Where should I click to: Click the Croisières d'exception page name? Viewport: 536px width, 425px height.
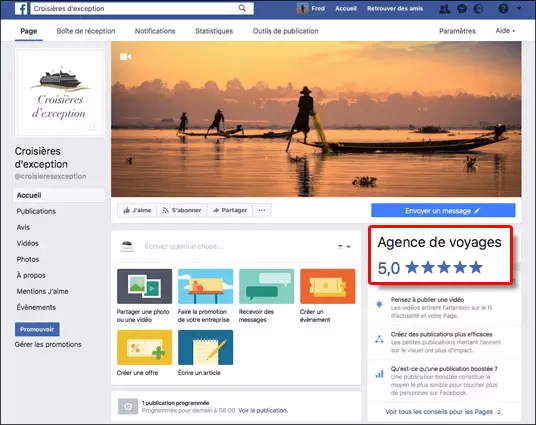tap(41, 158)
